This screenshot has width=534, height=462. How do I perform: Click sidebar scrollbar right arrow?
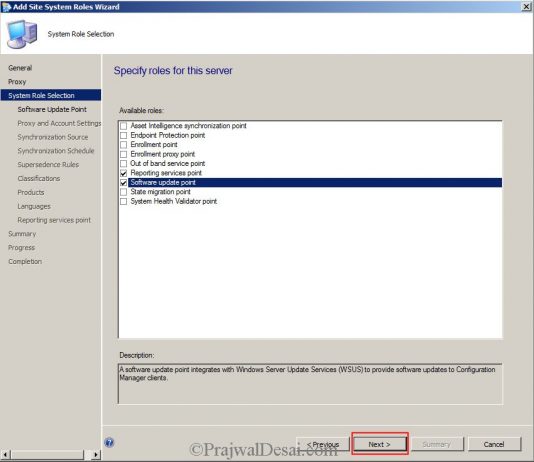point(96,455)
